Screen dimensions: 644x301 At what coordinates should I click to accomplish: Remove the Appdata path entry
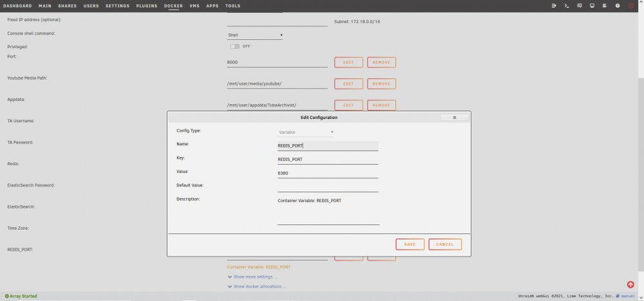pyautogui.click(x=381, y=105)
